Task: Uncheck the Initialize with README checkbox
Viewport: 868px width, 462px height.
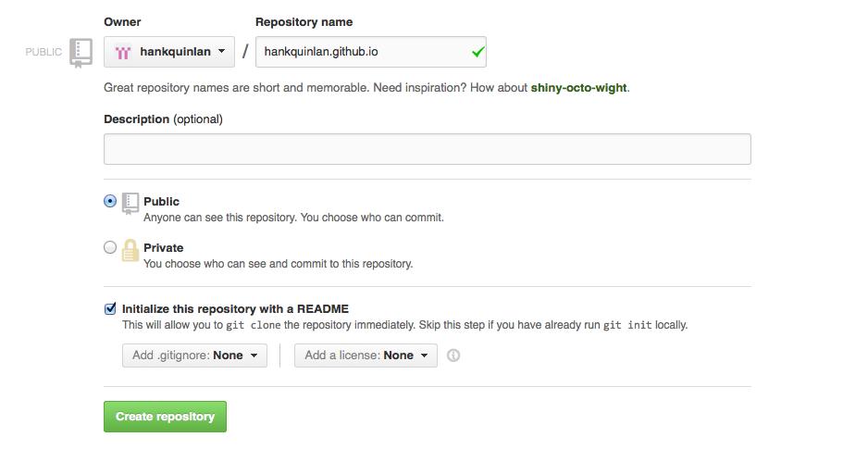Action: pos(110,309)
